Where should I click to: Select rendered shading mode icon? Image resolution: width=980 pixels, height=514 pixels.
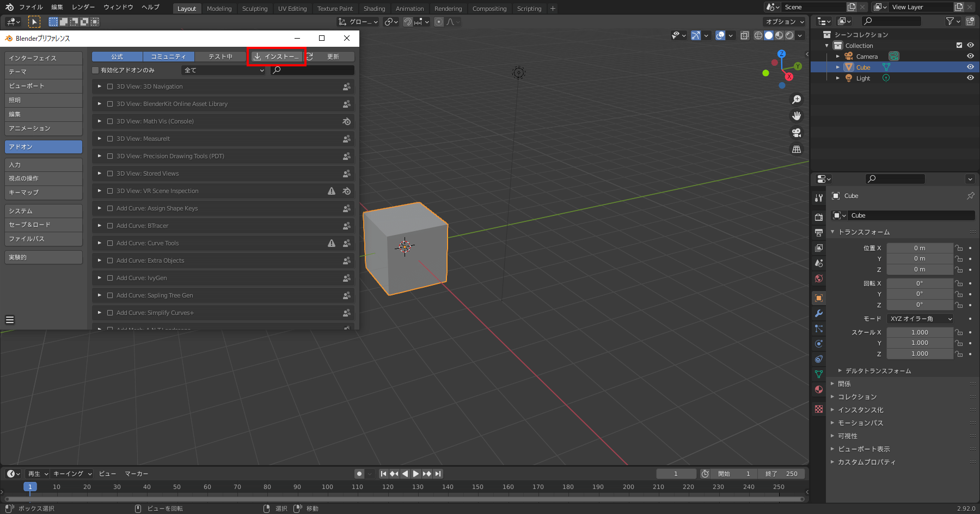coord(789,35)
